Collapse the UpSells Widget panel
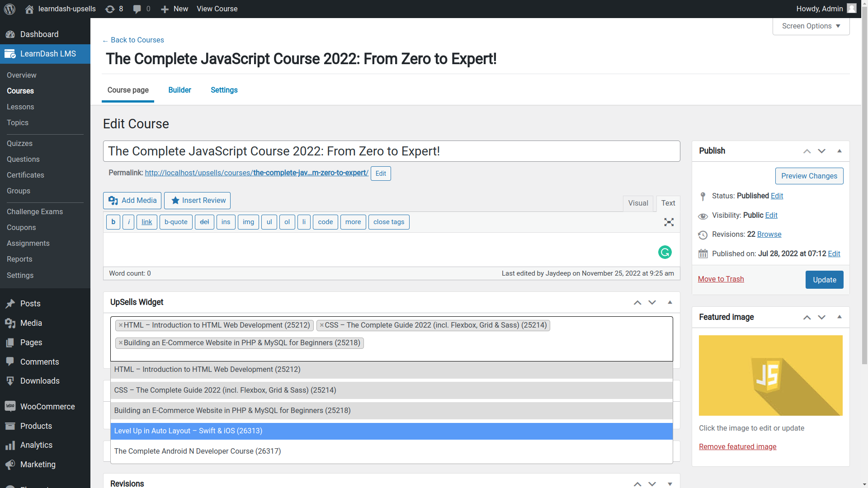Screen dimensions: 868x488 (x=670, y=303)
